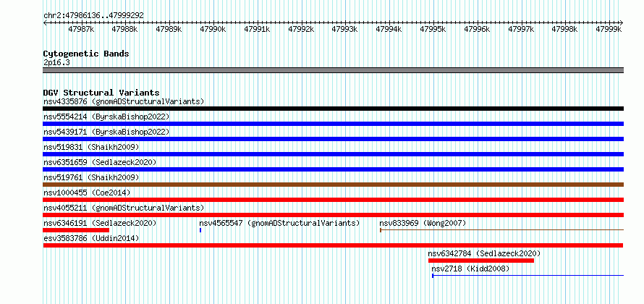This screenshot has width=644, height=304.
Task: Select the thin brown nsv833969 line
Action: tap(501, 230)
